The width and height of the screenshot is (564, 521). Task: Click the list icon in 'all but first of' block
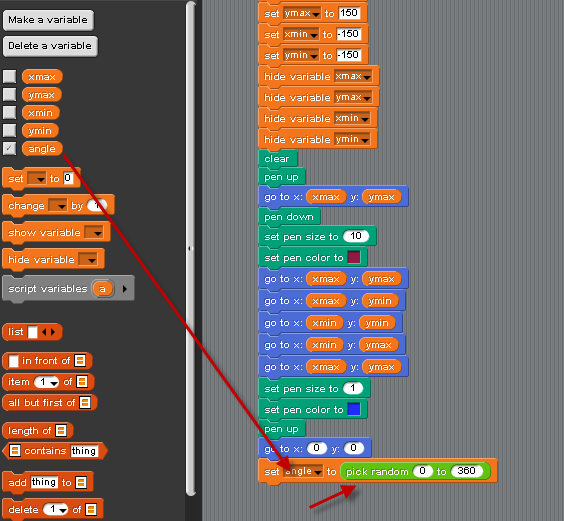point(85,402)
